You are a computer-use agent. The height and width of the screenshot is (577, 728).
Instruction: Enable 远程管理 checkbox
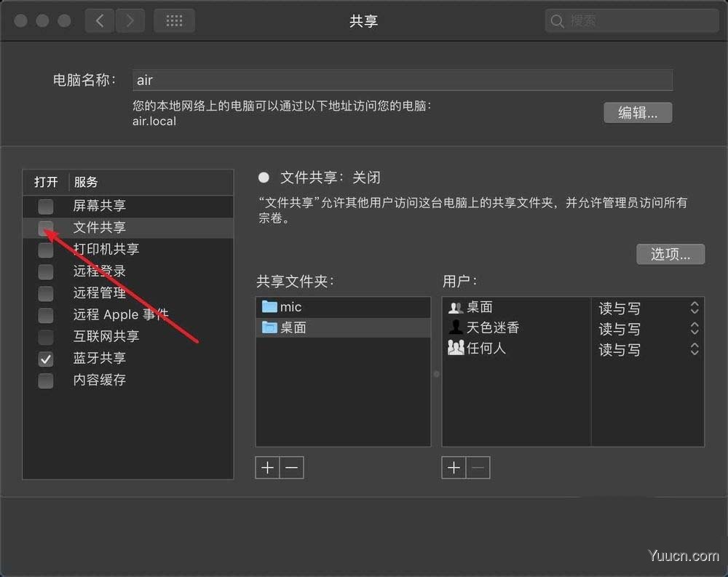45,293
